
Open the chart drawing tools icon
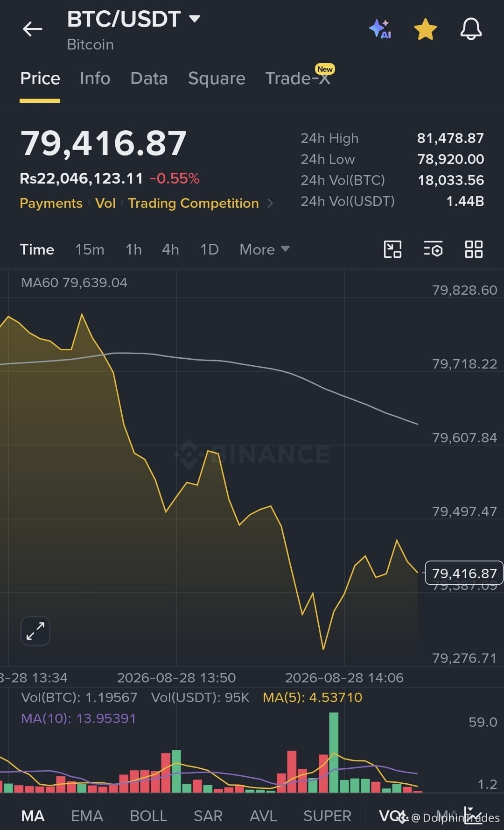tap(392, 249)
